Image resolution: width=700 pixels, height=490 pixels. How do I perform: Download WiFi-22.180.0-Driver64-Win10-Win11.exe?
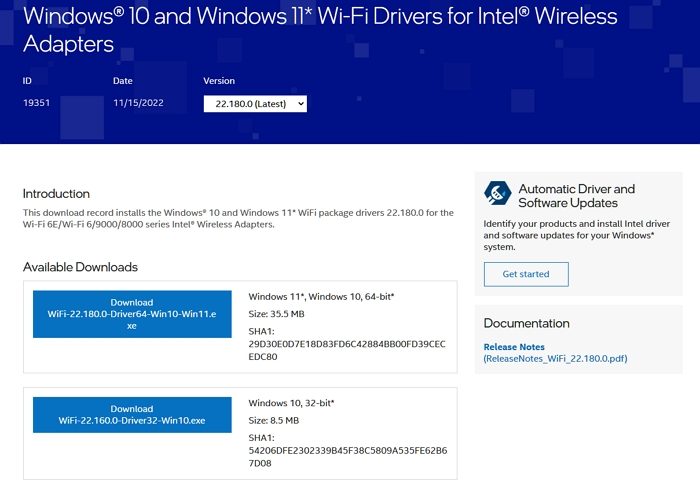click(x=132, y=314)
